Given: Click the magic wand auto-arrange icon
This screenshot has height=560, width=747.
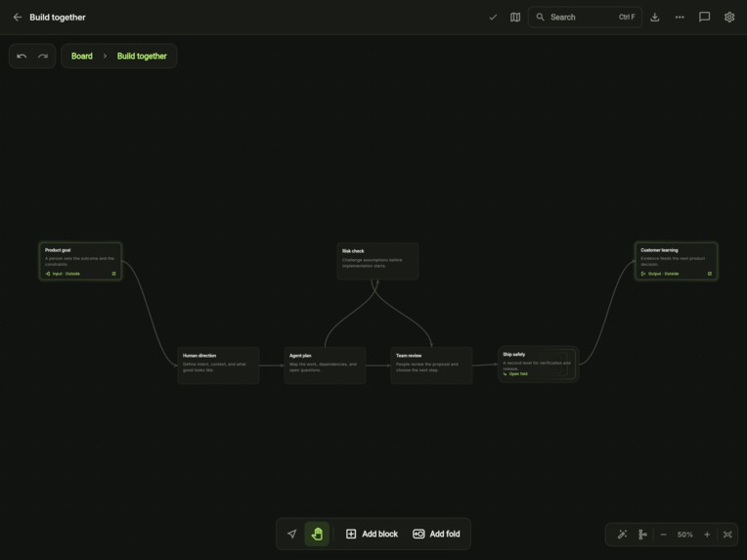Looking at the screenshot, I should click(x=622, y=535).
